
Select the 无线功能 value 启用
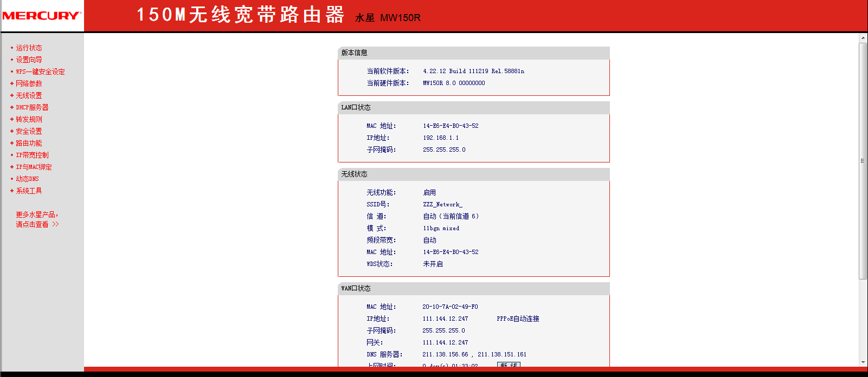(429, 192)
